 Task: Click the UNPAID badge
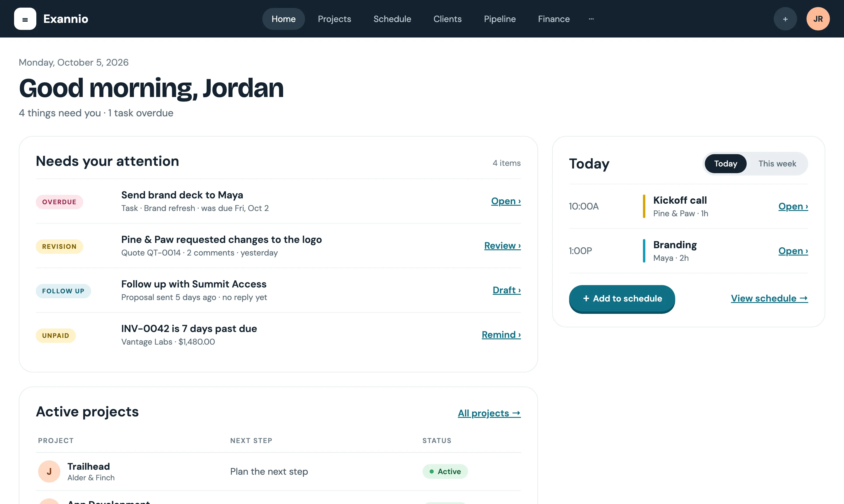(56, 335)
